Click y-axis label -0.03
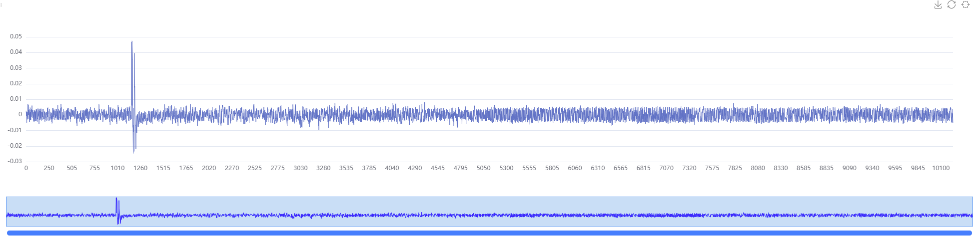 [x=15, y=161]
